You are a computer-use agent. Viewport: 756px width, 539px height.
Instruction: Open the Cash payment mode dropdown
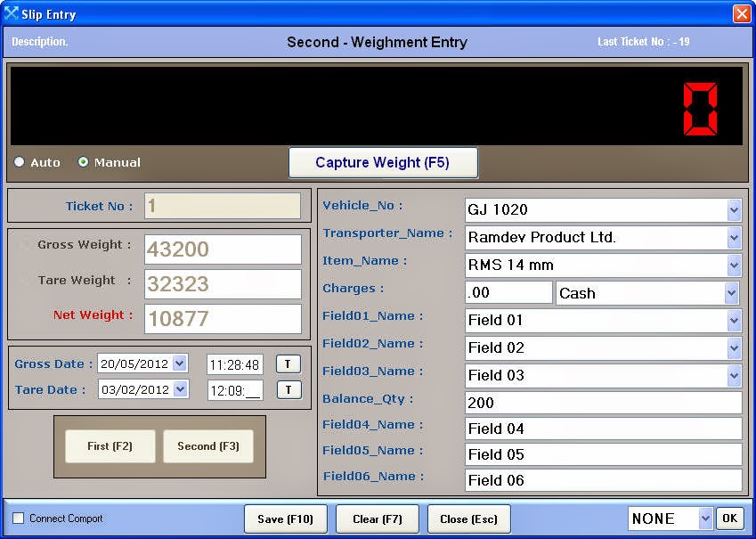(736, 291)
